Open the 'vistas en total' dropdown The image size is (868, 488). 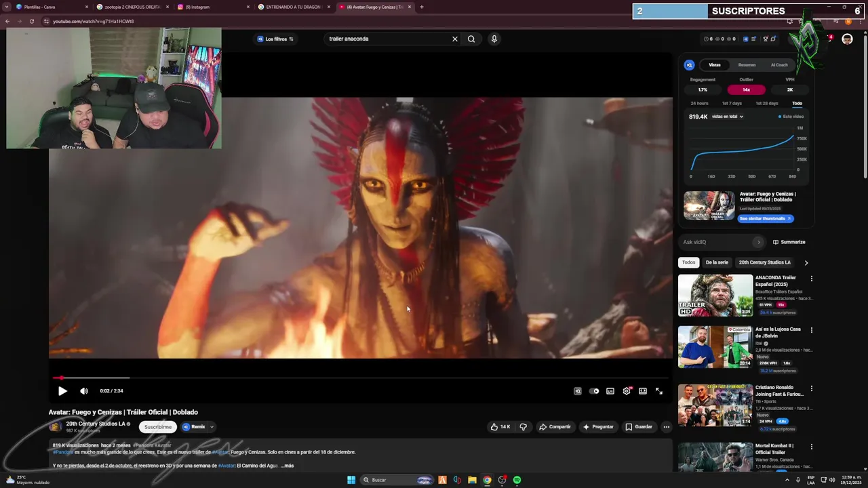[x=728, y=117]
